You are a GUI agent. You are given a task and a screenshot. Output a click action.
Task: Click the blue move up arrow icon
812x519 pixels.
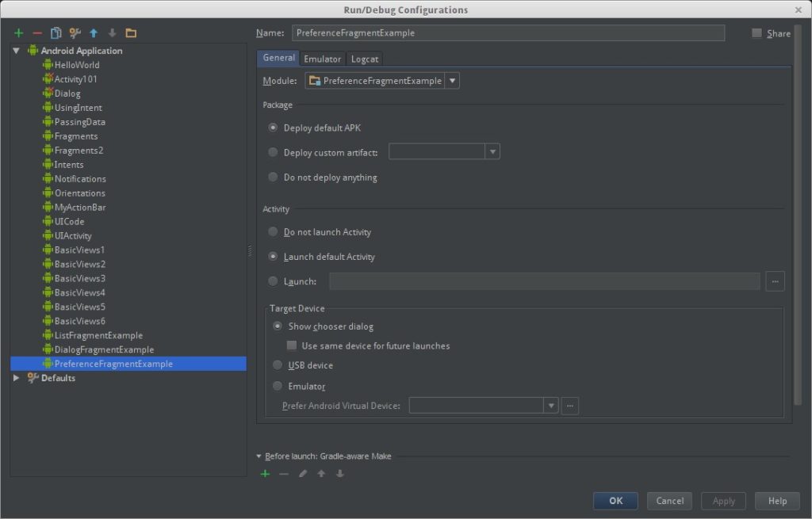(94, 33)
